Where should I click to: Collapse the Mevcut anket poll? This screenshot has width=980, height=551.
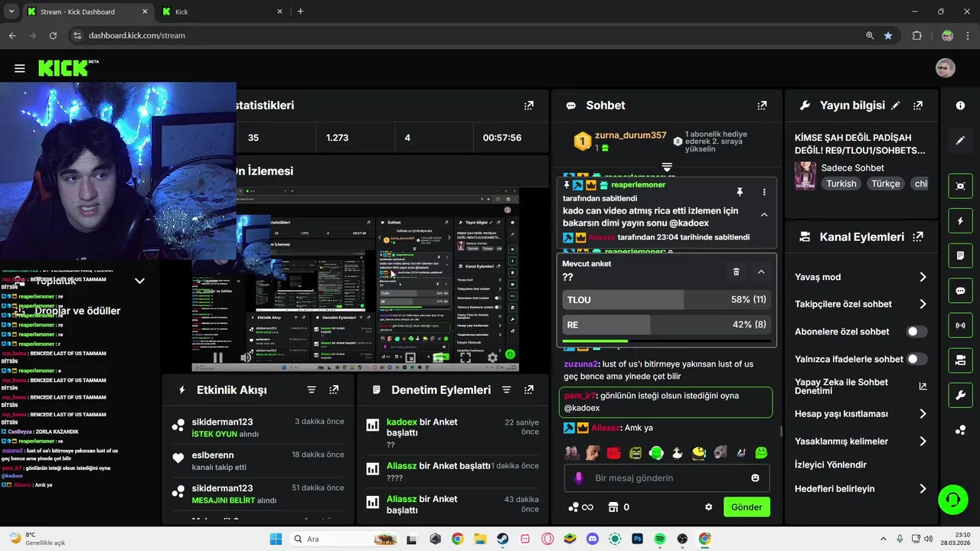(761, 272)
